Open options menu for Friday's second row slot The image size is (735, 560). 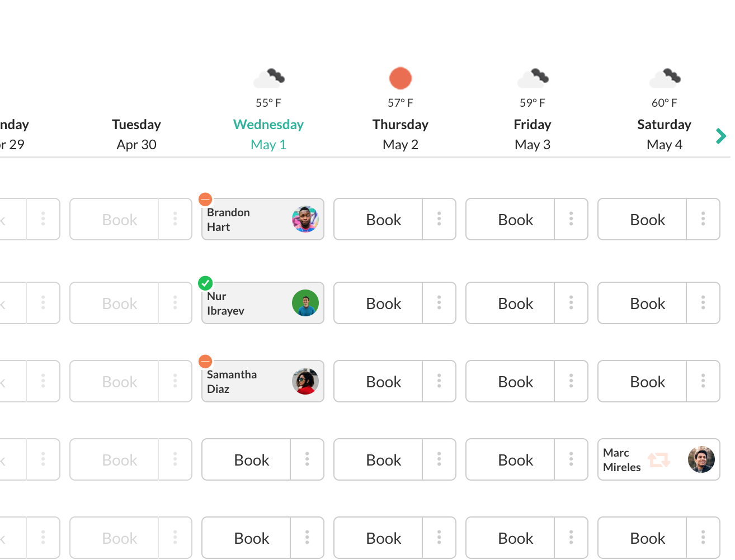571,303
